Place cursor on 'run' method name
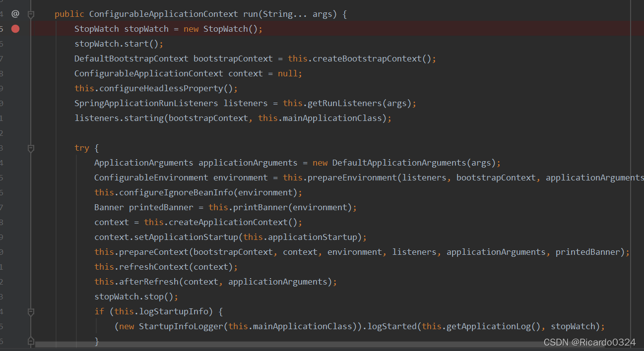Viewport: 644px width, 351px height. tap(251, 14)
